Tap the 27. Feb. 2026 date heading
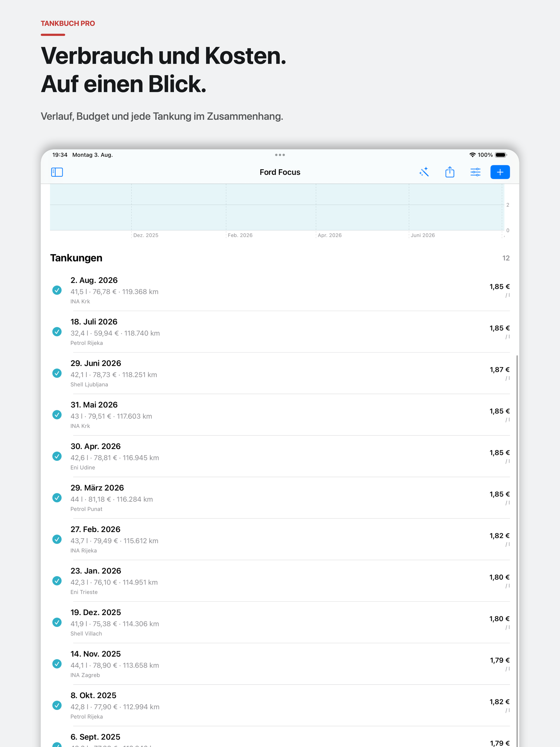560x747 pixels. point(96,530)
